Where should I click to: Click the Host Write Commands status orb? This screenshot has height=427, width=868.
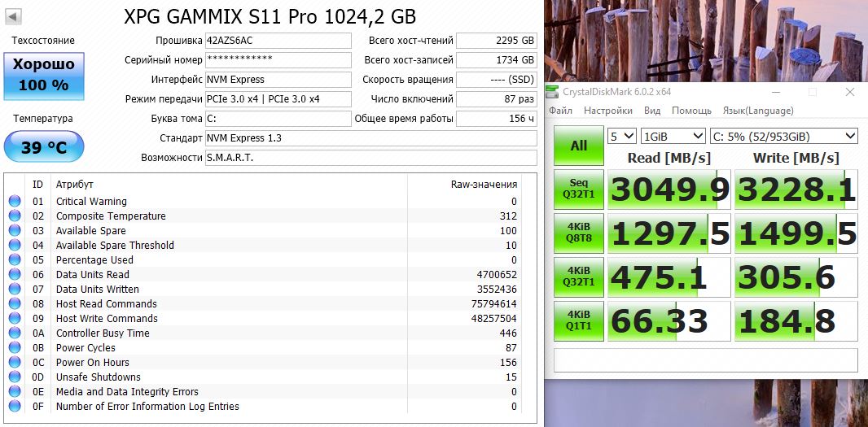(x=15, y=319)
